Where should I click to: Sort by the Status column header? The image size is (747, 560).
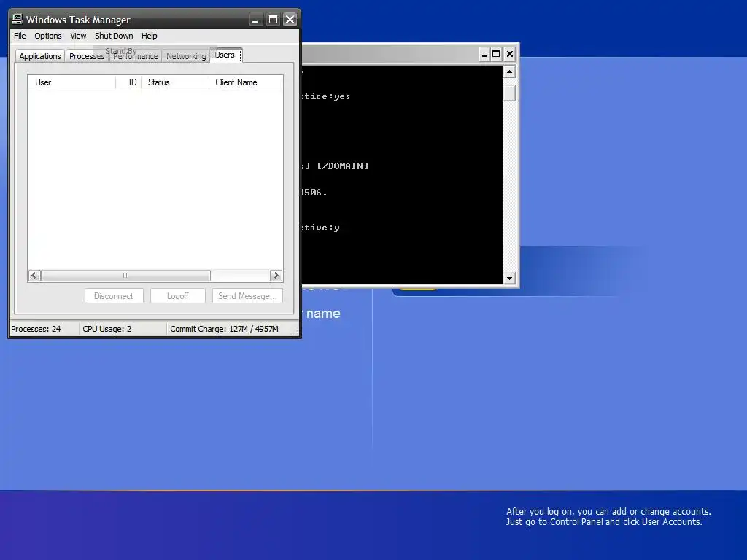pos(175,82)
